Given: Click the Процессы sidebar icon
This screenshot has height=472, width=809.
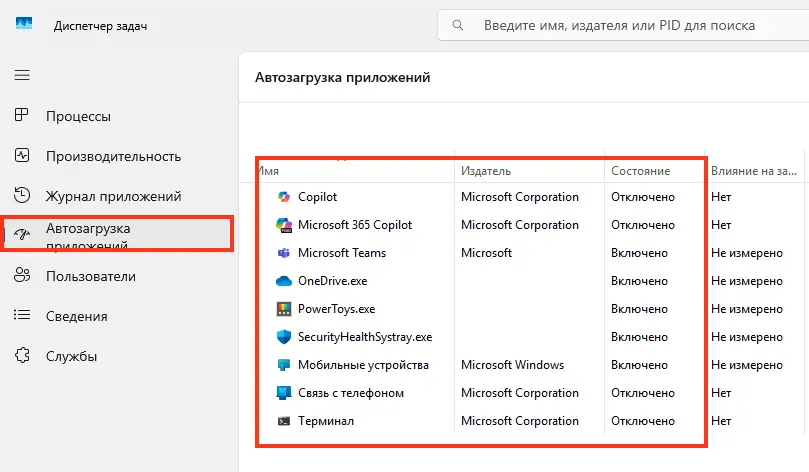Looking at the screenshot, I should (22, 115).
